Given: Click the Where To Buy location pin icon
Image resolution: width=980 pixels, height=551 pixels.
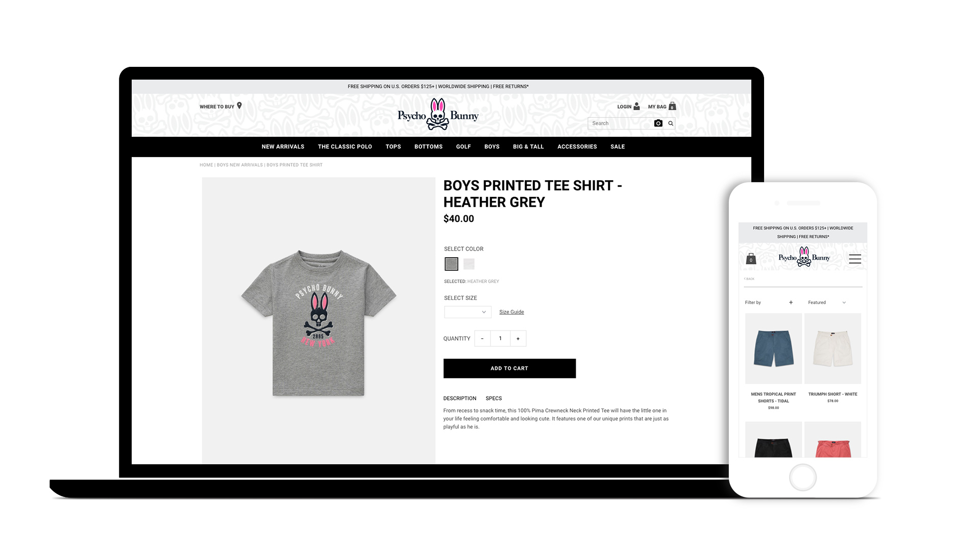Looking at the screenshot, I should coord(239,106).
